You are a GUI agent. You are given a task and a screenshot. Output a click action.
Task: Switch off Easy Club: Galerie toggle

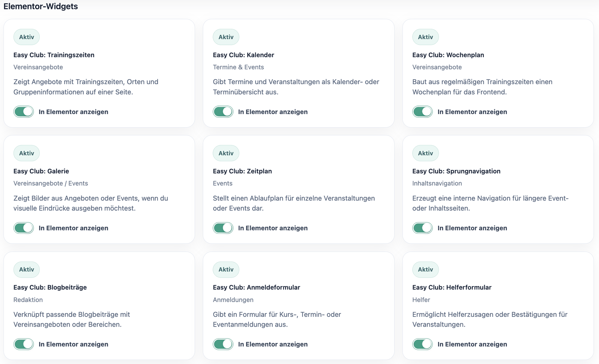tap(24, 228)
